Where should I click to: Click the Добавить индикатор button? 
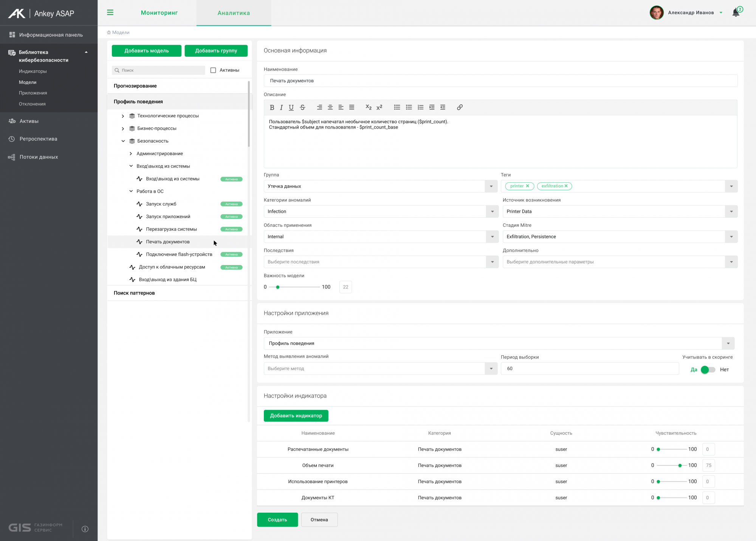coord(296,415)
